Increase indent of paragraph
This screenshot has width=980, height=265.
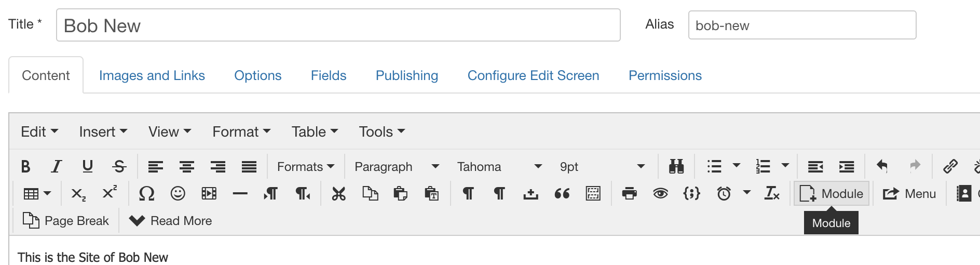click(x=847, y=166)
